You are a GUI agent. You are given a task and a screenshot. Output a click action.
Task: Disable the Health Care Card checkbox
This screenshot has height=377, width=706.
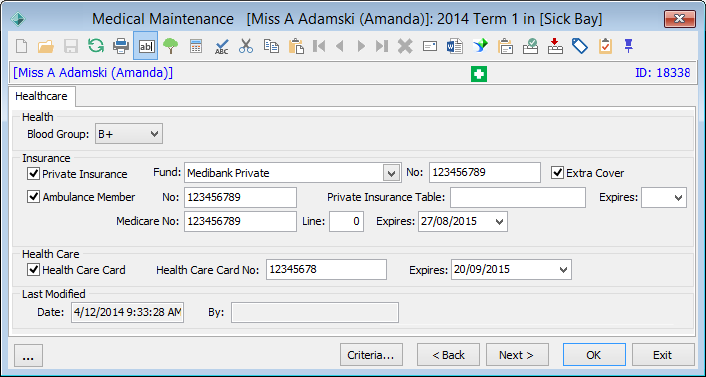pos(34,270)
